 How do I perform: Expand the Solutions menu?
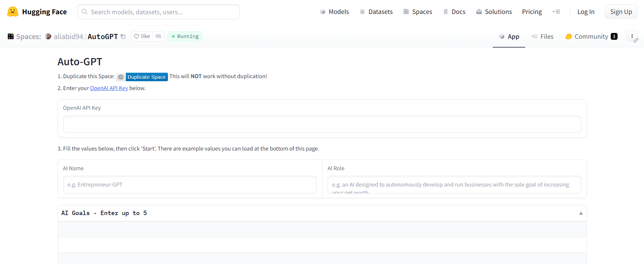point(494,12)
